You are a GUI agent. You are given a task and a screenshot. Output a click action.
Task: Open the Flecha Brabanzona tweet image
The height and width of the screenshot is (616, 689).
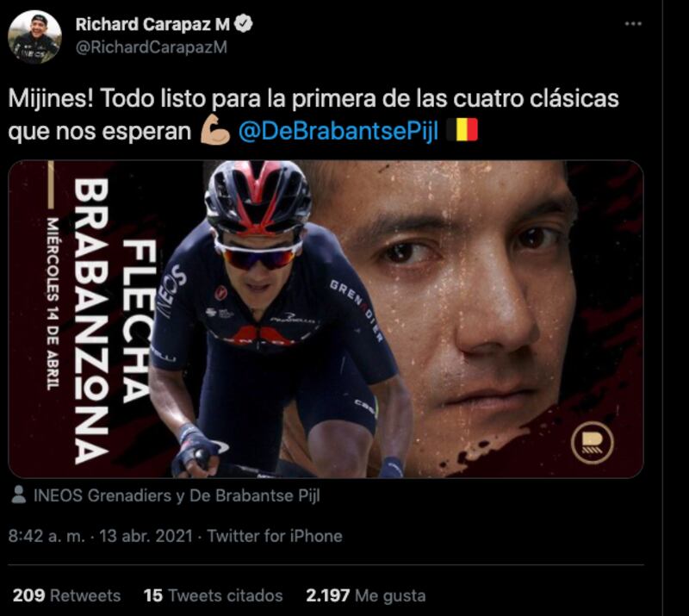tap(326, 320)
